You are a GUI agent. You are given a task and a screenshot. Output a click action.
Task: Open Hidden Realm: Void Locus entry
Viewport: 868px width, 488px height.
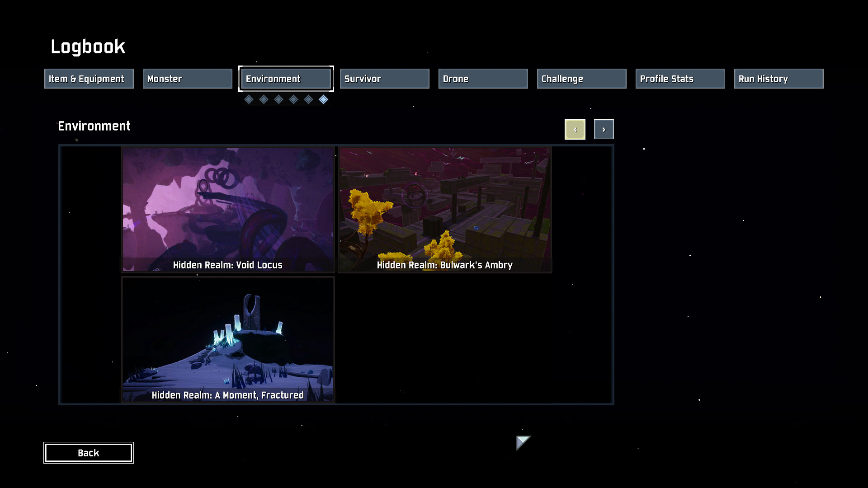tap(228, 210)
